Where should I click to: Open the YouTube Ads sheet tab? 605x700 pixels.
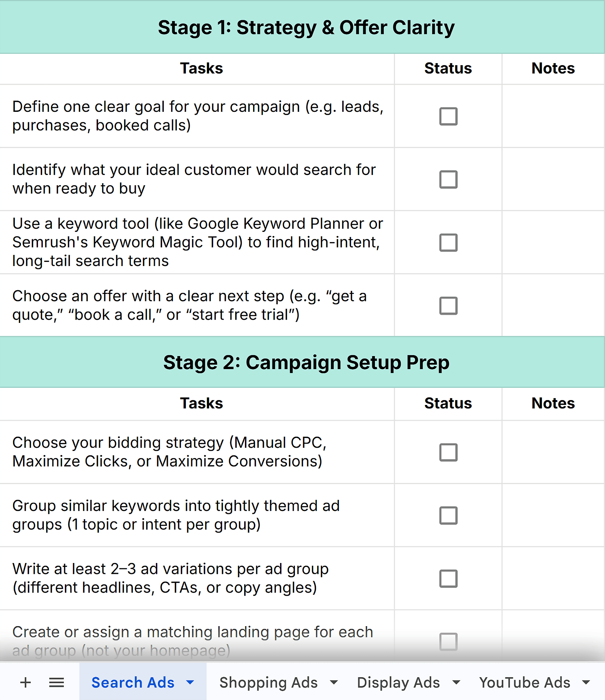(x=525, y=682)
